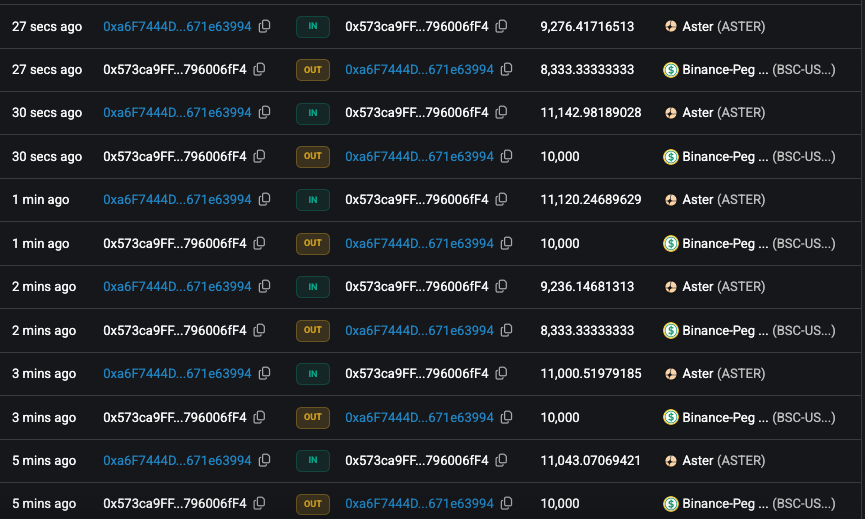Copy 0xa6F7444D address in 27 secs ago OUT row
Image resolution: width=865 pixels, height=519 pixels.
click(506, 69)
